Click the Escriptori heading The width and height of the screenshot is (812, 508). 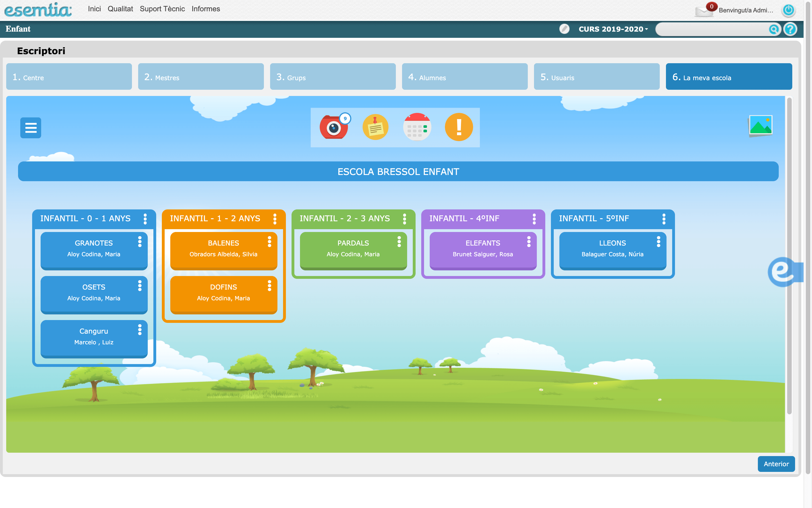coord(41,51)
